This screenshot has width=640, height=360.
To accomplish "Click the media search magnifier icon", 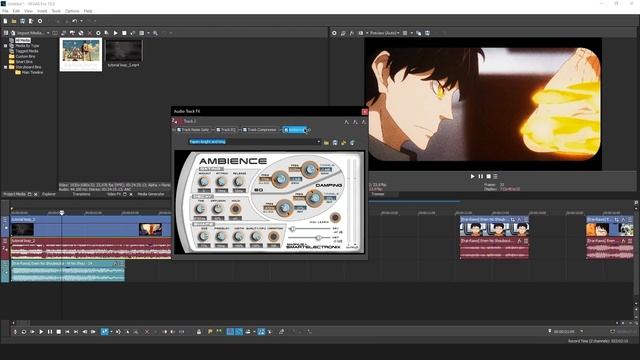I will 156,33.
